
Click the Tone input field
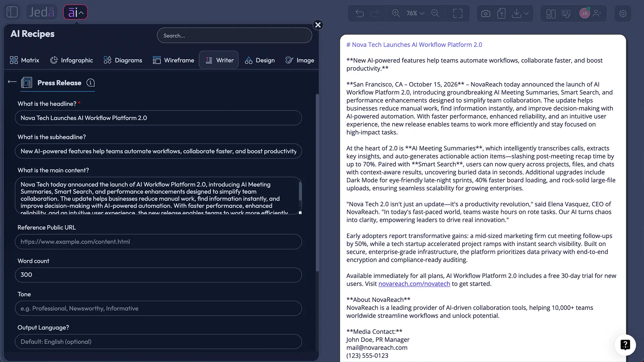click(x=158, y=308)
